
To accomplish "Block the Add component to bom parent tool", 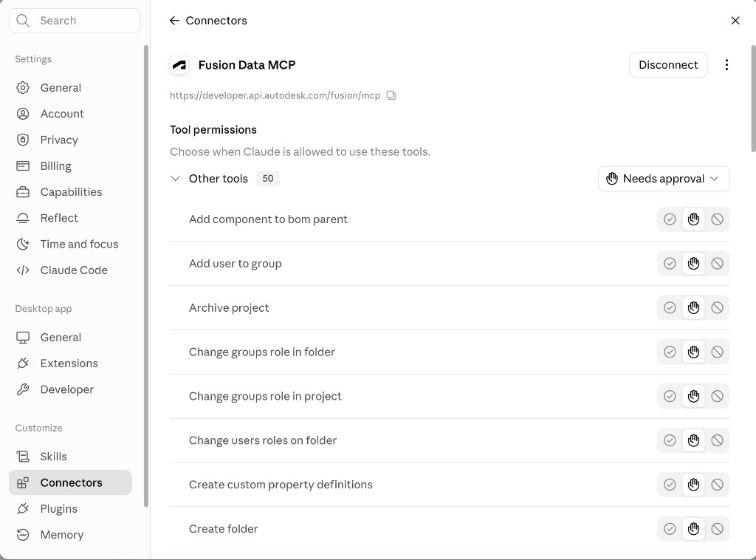I will [x=717, y=219].
